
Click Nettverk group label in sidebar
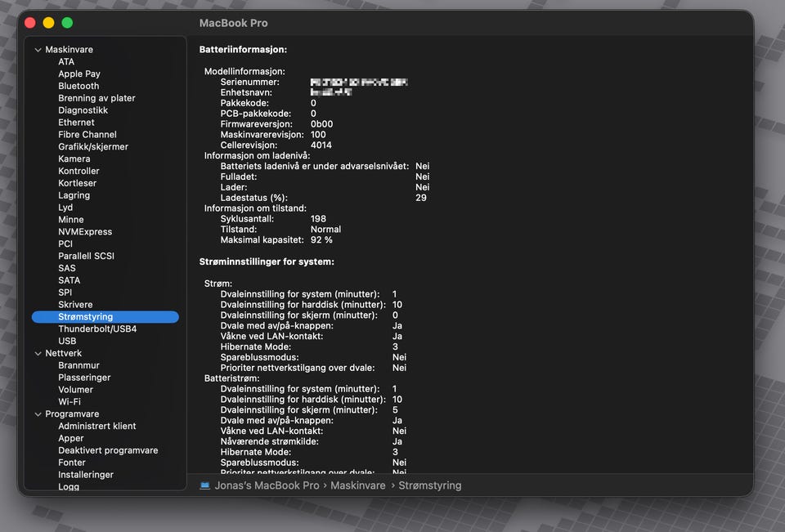point(63,353)
